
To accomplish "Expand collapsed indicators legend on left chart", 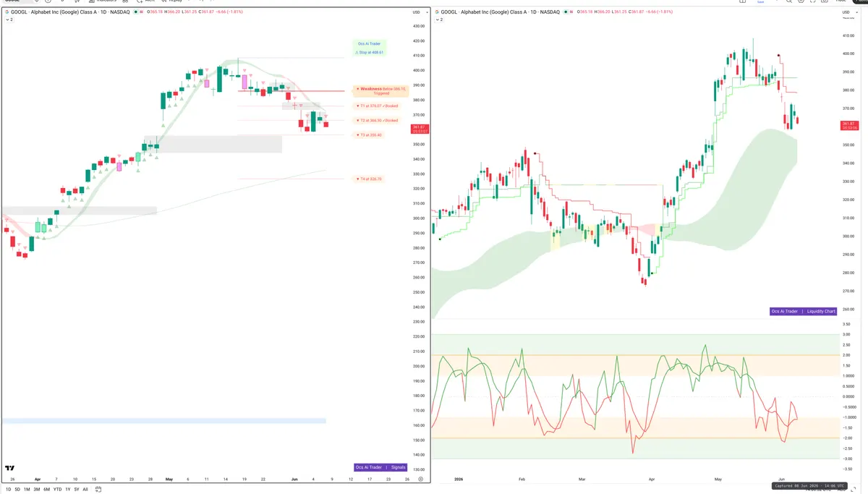I will (8, 20).
